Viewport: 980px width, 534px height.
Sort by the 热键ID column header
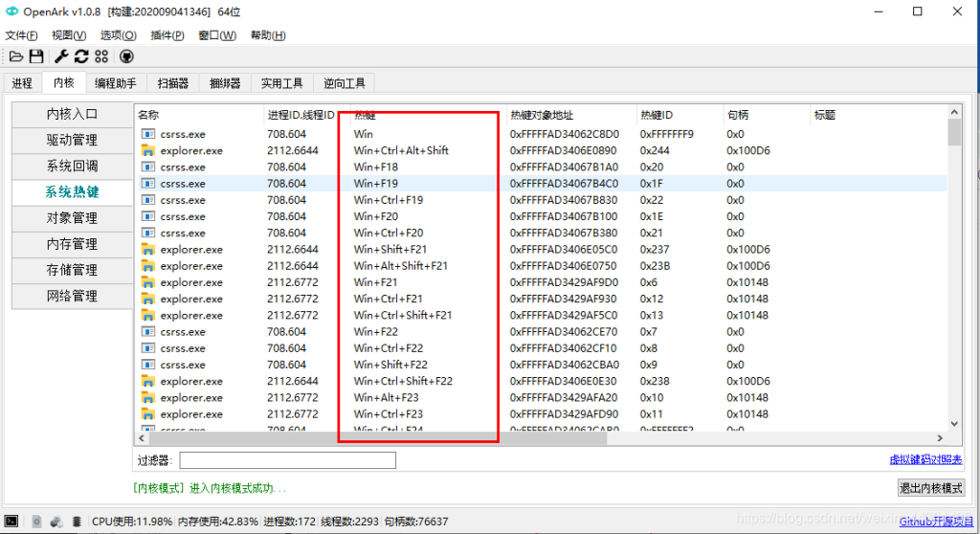click(679, 115)
